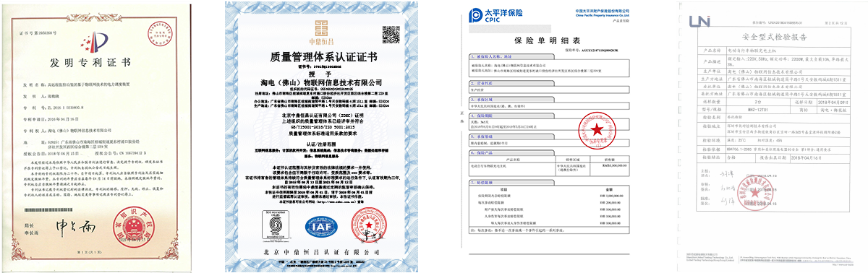The height and width of the screenshot is (273, 868).
Task: Click the 保险单明细表 heading text
Action: click(550, 40)
